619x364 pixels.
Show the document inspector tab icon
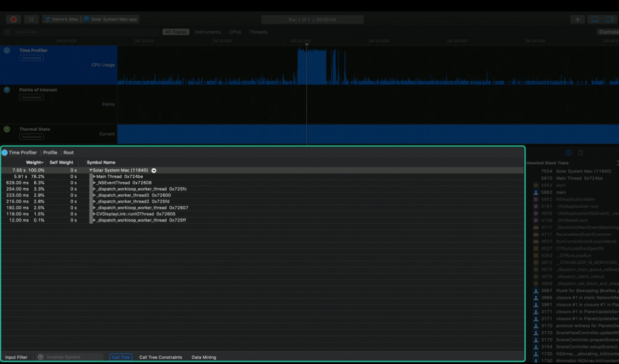[580, 153]
